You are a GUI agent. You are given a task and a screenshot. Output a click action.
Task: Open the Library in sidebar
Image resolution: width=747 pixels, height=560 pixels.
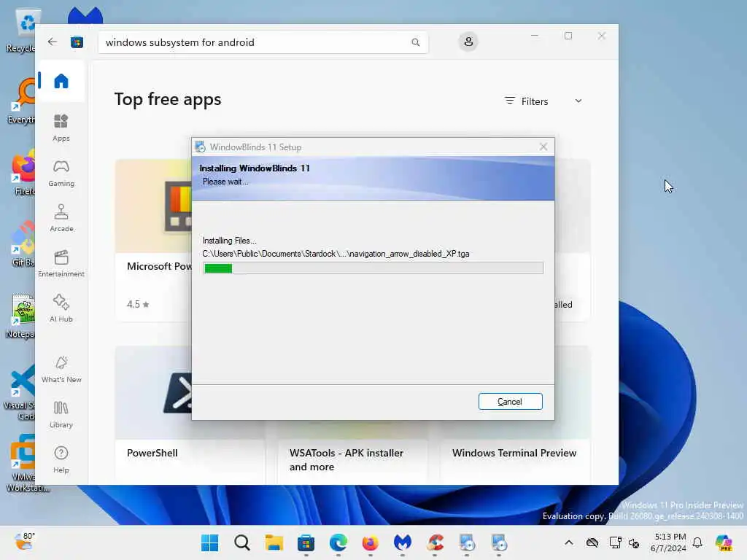tap(61, 415)
